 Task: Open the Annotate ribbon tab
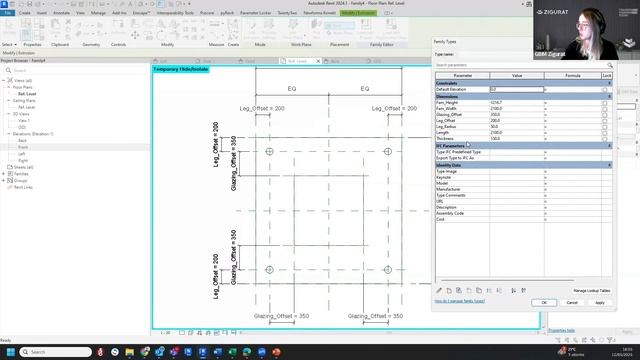62,13
